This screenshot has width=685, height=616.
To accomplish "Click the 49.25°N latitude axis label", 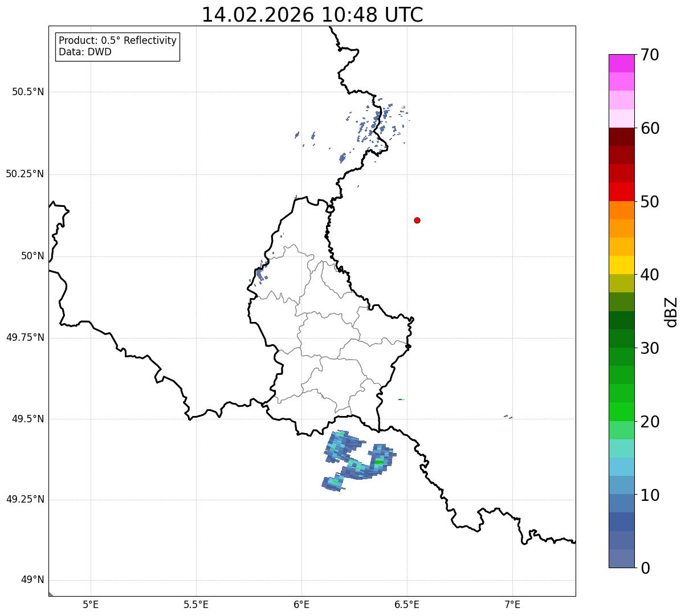I will [x=25, y=499].
